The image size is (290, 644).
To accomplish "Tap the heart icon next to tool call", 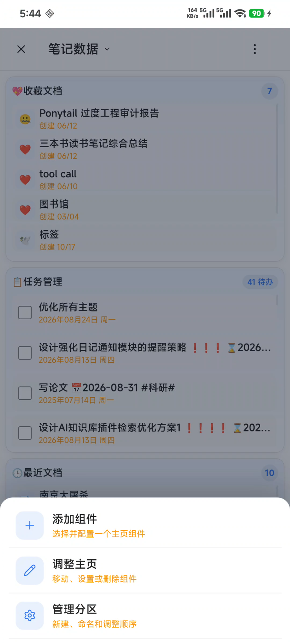I will click(25, 180).
